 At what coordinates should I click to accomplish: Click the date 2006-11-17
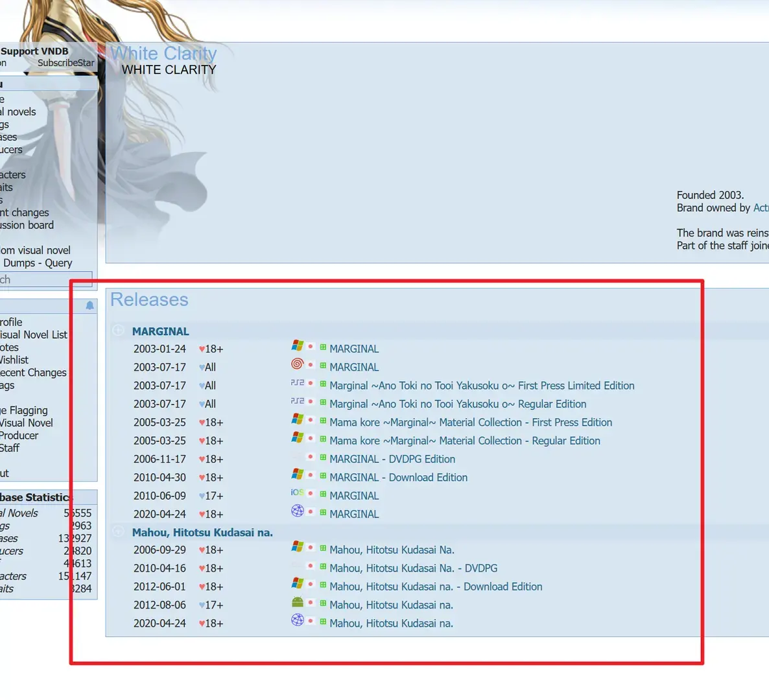pos(160,460)
